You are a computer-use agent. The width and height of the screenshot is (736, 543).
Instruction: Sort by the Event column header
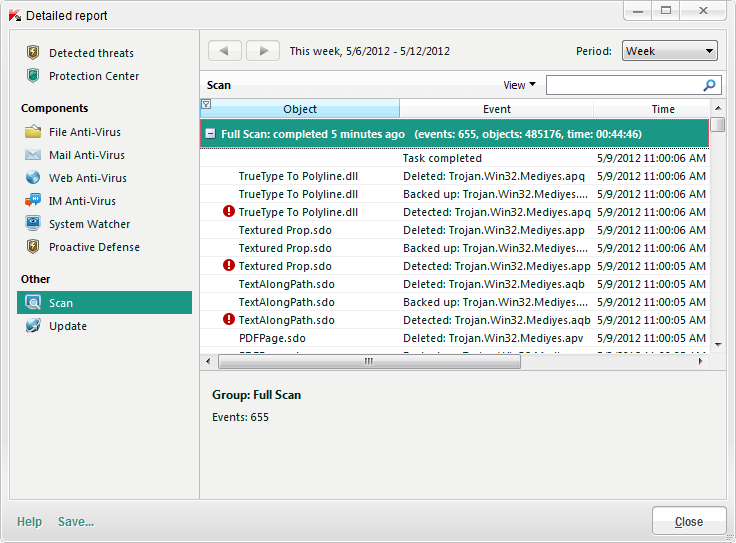[x=496, y=109]
